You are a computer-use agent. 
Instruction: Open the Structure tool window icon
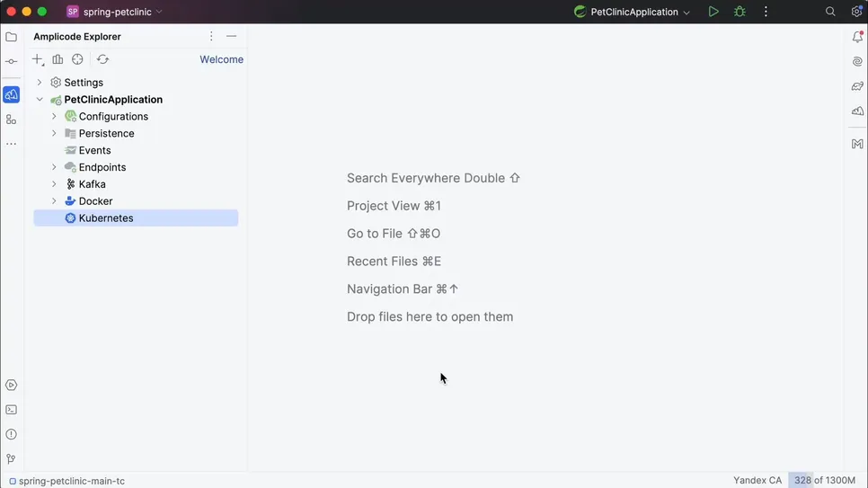(11, 120)
